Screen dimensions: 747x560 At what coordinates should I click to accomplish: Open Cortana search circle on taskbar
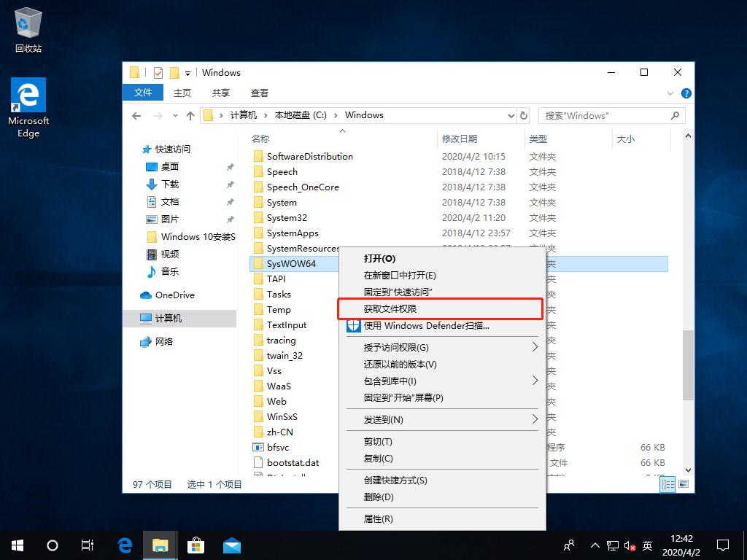tap(53, 545)
